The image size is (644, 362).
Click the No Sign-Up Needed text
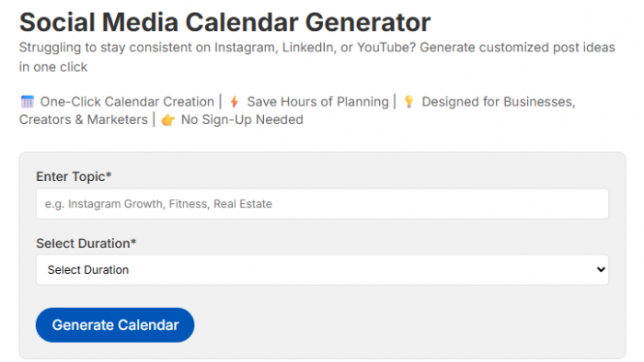pos(242,119)
